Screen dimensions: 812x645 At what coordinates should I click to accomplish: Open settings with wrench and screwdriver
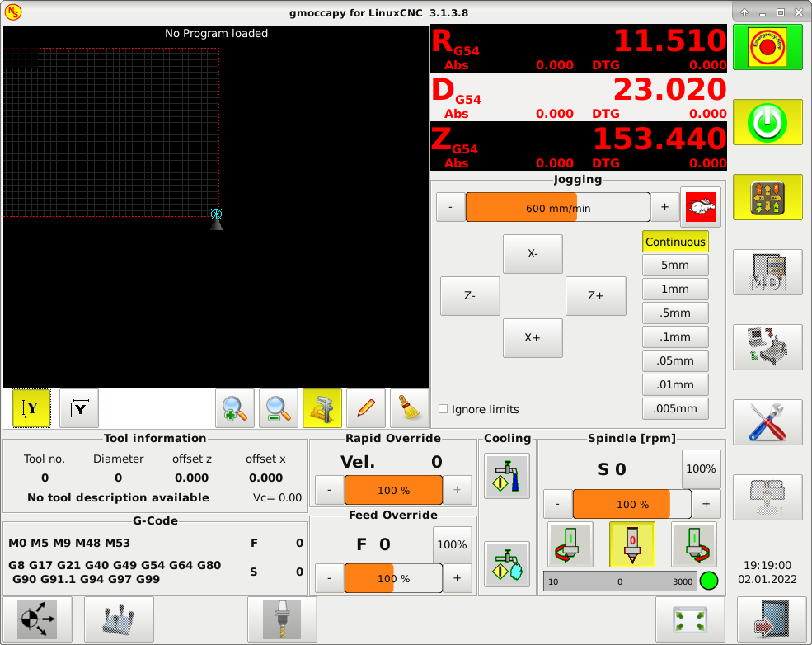pyautogui.click(x=767, y=422)
